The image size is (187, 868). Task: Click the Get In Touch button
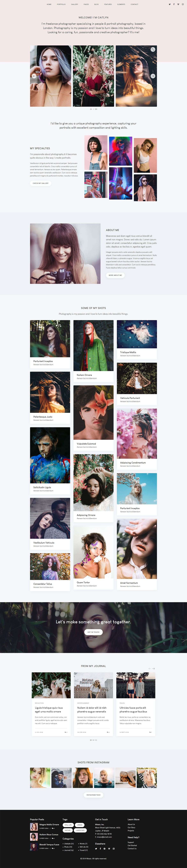point(93,632)
